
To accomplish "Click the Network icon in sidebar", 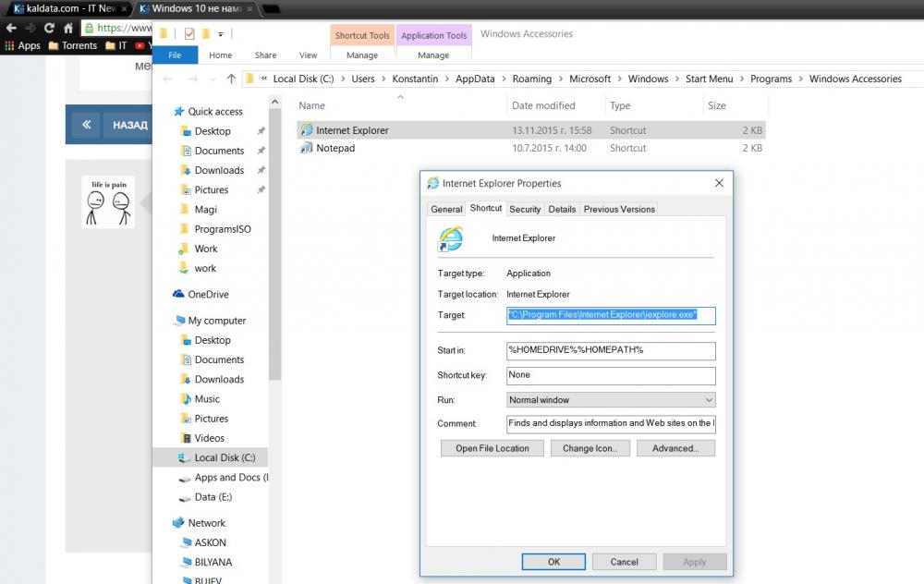I will click(x=178, y=523).
